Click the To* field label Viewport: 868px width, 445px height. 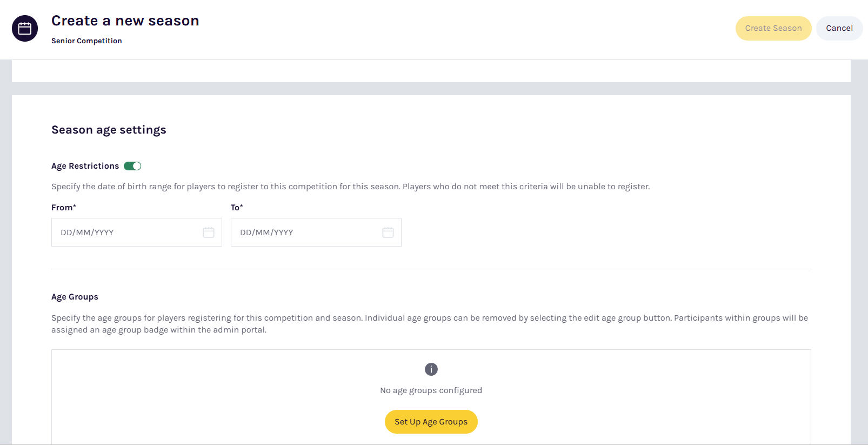(x=237, y=208)
